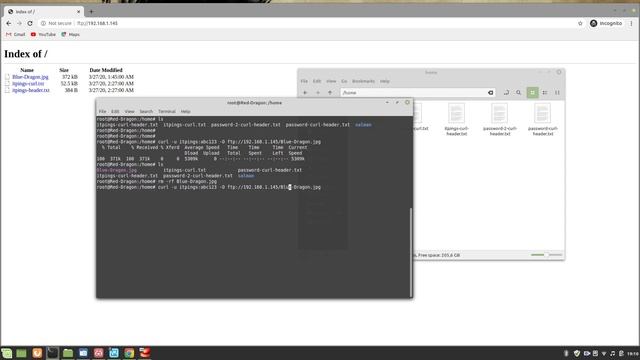Viewport: 640px width, 360px height.
Task: Click the Show Desktop taskbar icon
Action: [21, 353]
